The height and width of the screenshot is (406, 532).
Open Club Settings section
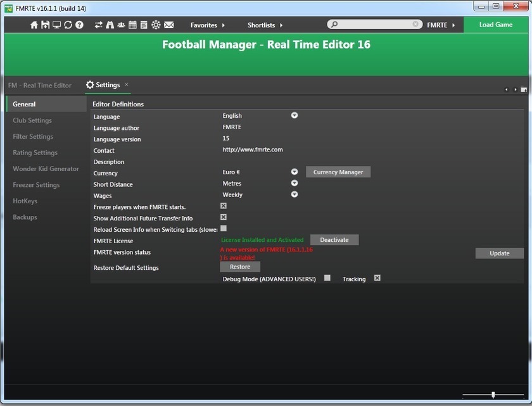tap(32, 120)
